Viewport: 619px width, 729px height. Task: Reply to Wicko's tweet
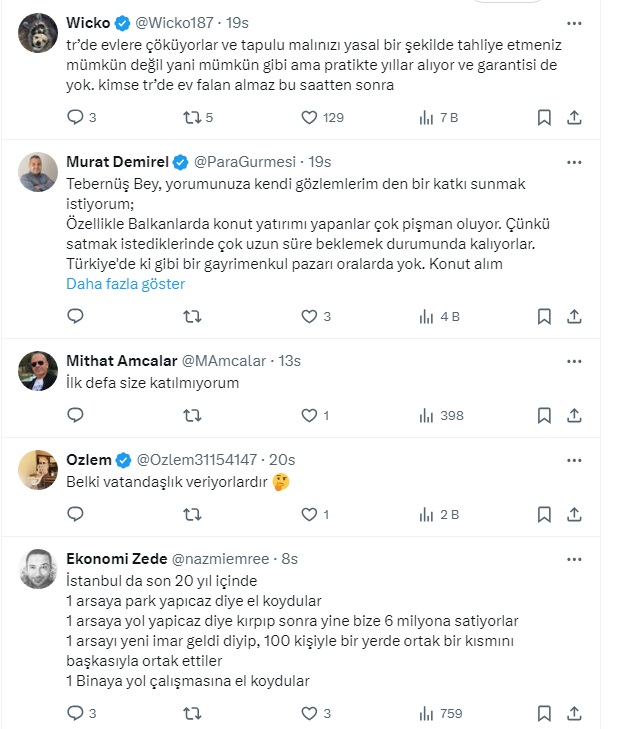pos(75,117)
